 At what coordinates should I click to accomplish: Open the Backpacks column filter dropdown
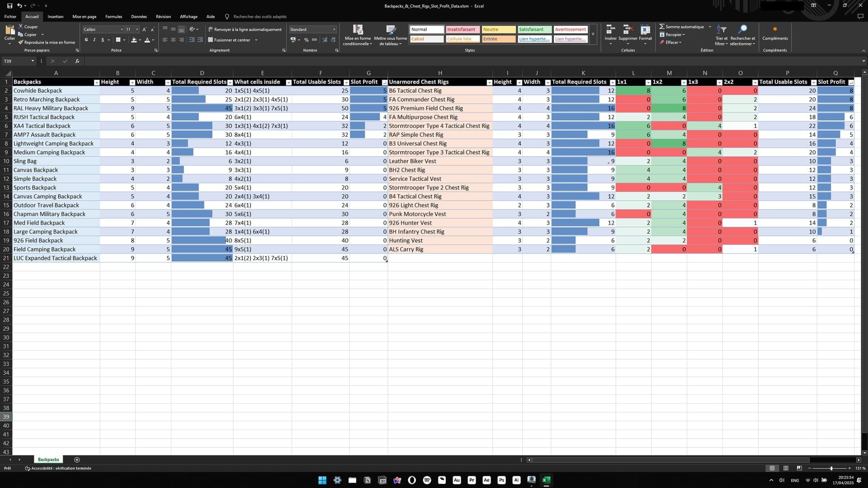pos(96,82)
